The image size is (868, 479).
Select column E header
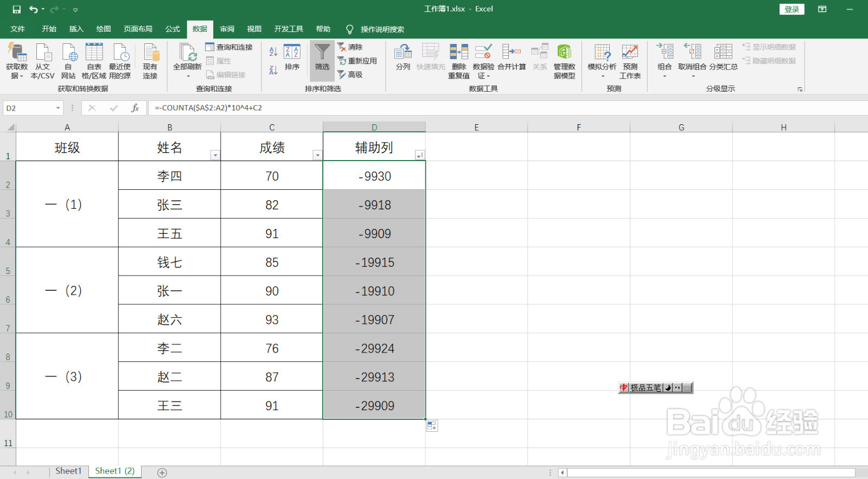(x=476, y=127)
